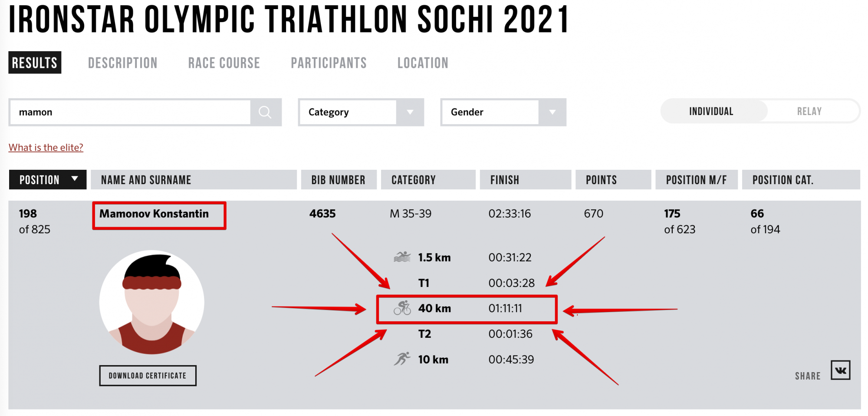
Task: Switch to Relay results
Action: pos(809,112)
